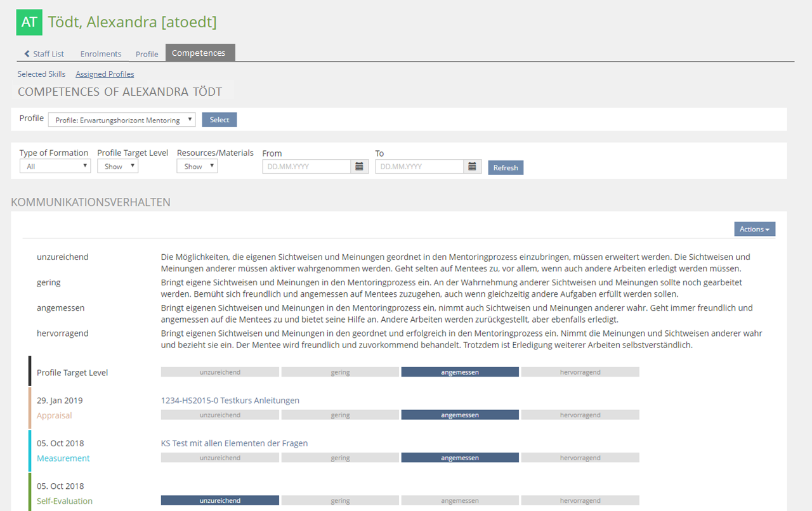Click the unzureichend level description label

tap(63, 257)
